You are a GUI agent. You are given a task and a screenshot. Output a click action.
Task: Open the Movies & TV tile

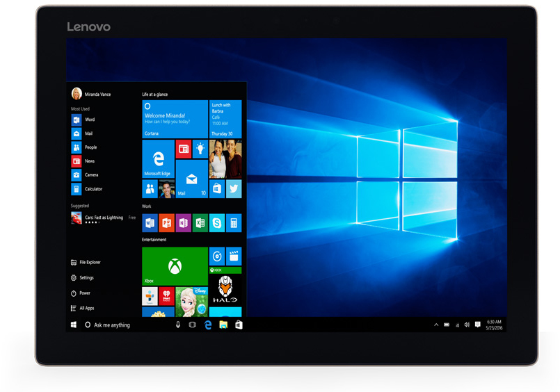pyautogui.click(x=234, y=256)
